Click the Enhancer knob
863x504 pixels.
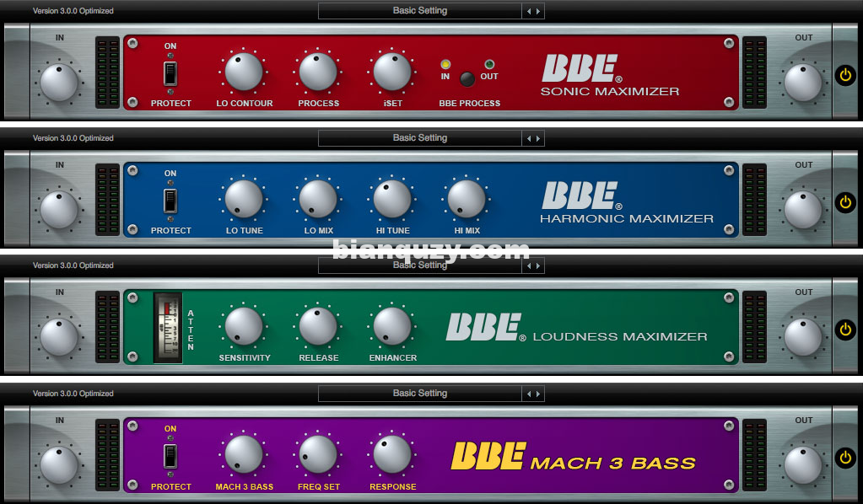392,326
